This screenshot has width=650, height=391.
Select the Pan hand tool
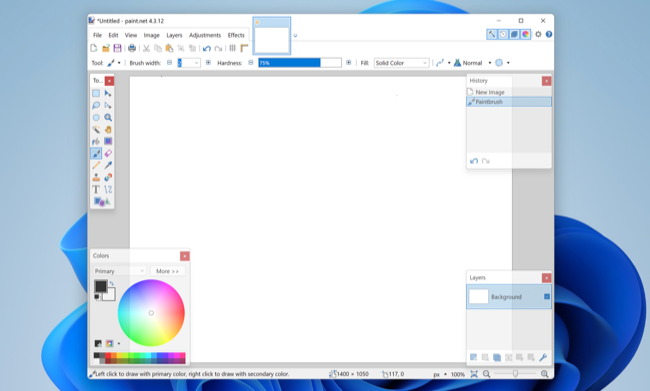click(x=108, y=129)
